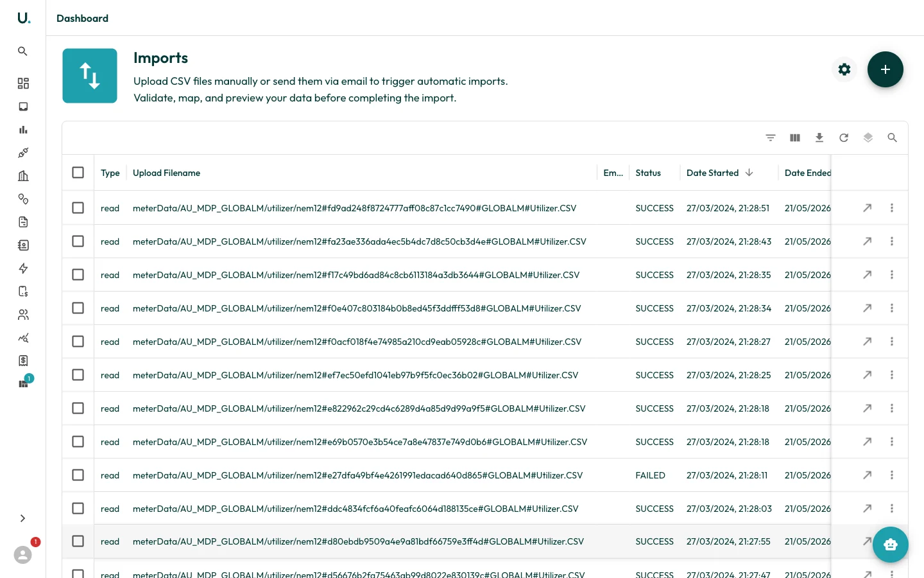Sort by the Type column header
This screenshot has width=924, height=578.
110,173
